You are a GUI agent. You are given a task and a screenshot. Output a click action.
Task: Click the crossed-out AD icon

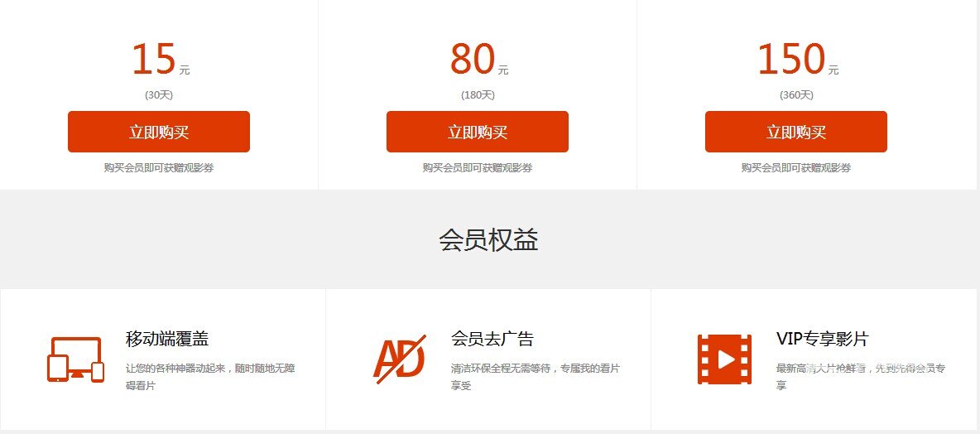pyautogui.click(x=400, y=359)
